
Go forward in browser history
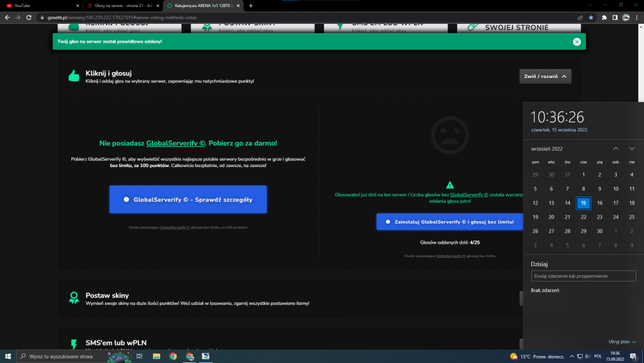pyautogui.click(x=18, y=17)
